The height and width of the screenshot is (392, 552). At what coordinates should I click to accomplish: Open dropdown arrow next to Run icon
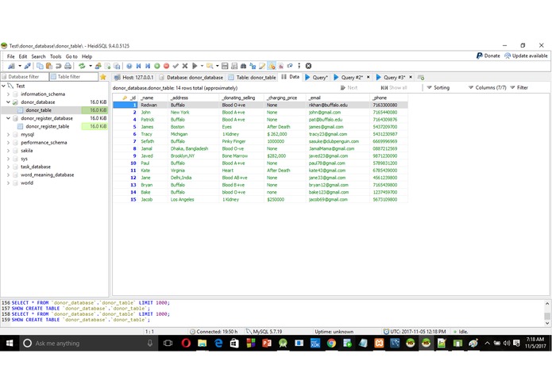click(x=202, y=66)
